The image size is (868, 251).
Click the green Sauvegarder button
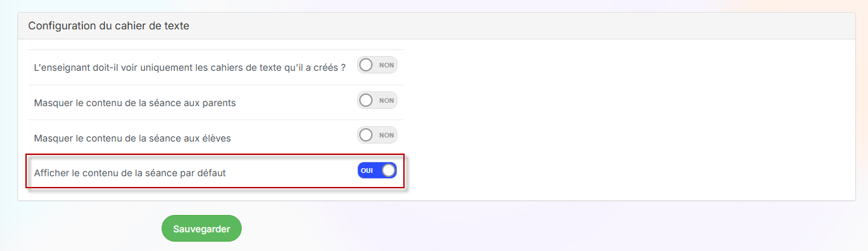pyautogui.click(x=202, y=228)
